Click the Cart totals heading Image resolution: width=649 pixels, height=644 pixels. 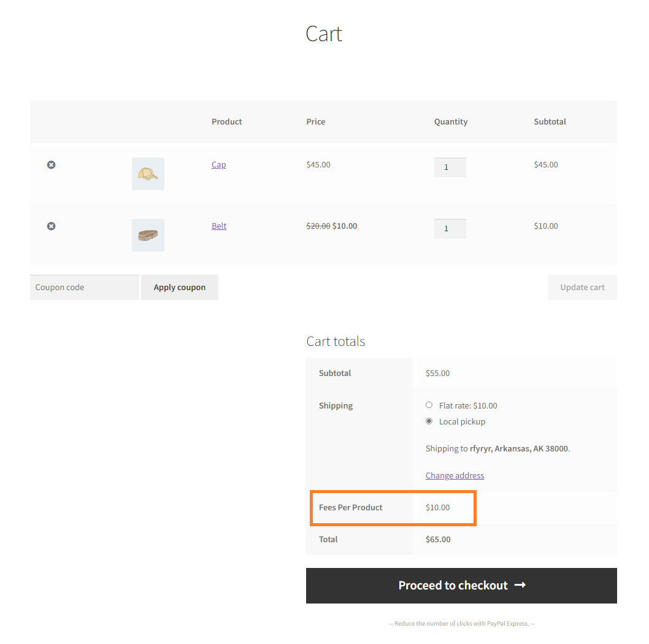[x=336, y=342]
